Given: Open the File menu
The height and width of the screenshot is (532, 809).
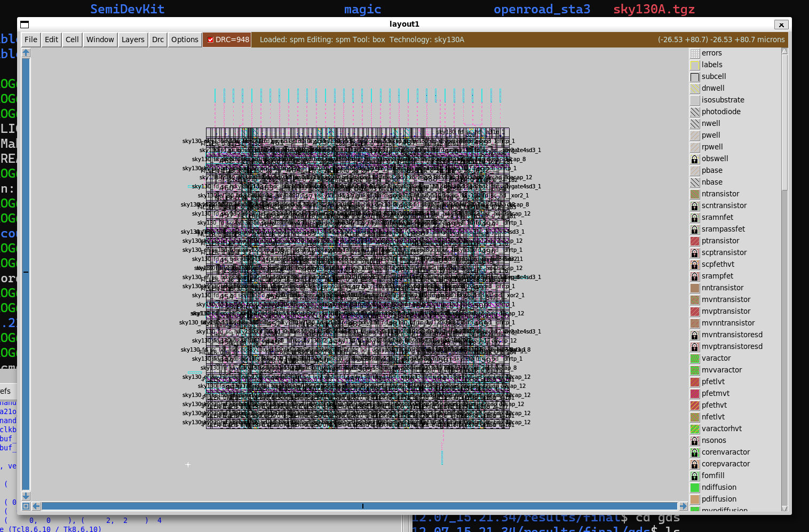Looking at the screenshot, I should (x=31, y=39).
